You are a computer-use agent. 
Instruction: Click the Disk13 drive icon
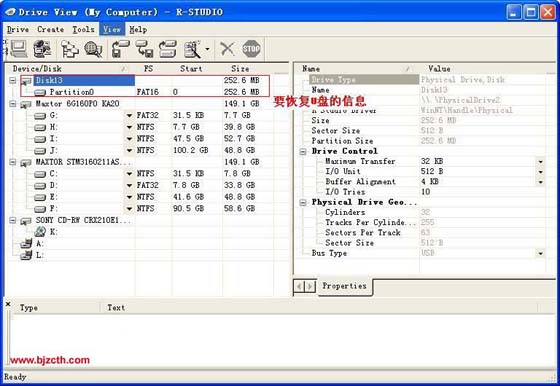click(x=26, y=81)
